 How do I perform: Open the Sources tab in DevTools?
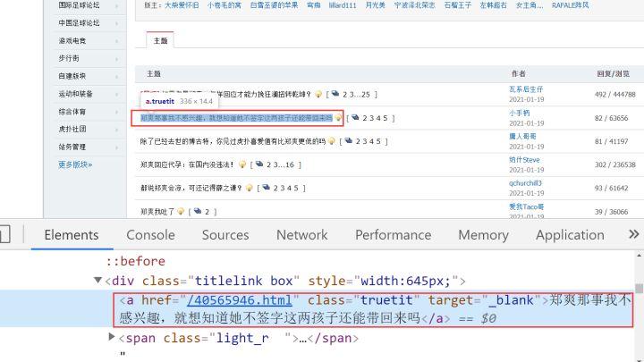pyautogui.click(x=225, y=235)
